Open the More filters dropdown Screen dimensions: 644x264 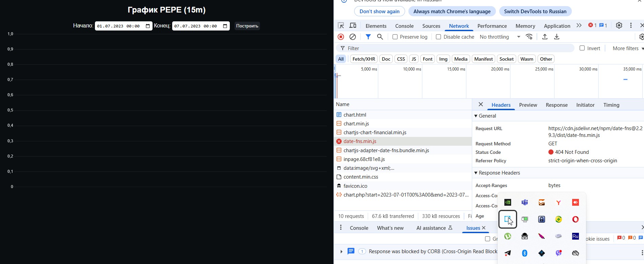pyautogui.click(x=628, y=48)
